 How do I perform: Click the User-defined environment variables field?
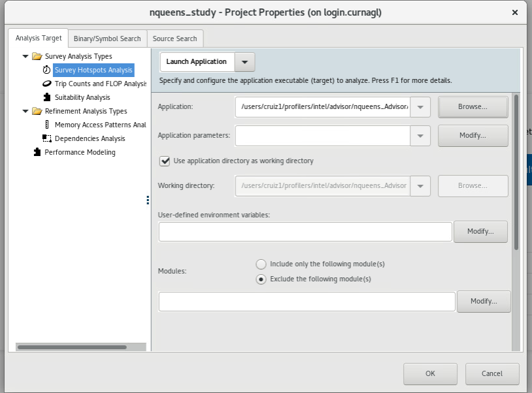(x=305, y=232)
